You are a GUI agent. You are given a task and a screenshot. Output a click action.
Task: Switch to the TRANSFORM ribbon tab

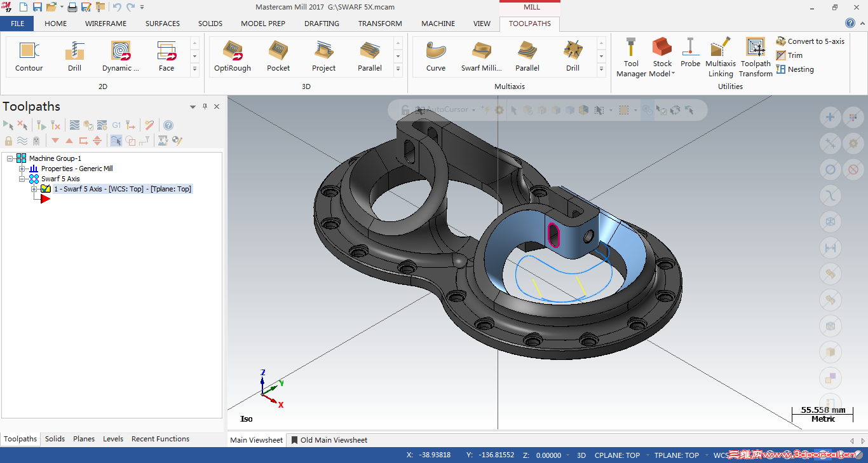(380, 24)
